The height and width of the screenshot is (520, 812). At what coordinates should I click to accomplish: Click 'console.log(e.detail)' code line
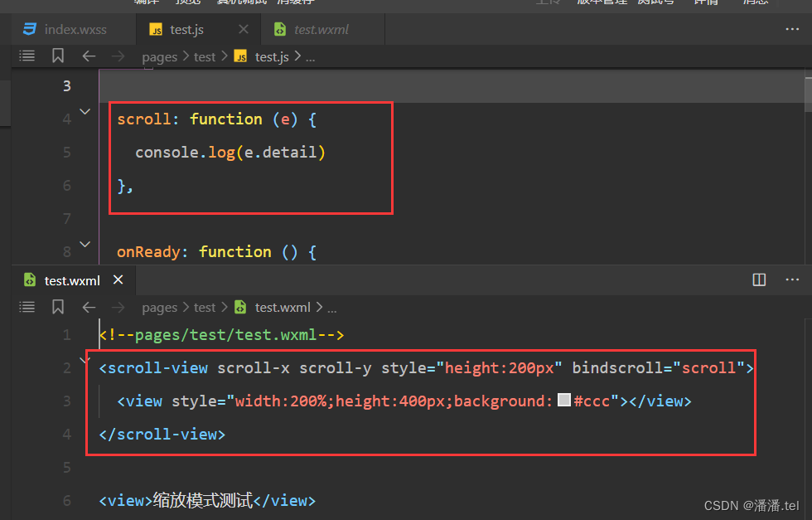[x=230, y=153]
